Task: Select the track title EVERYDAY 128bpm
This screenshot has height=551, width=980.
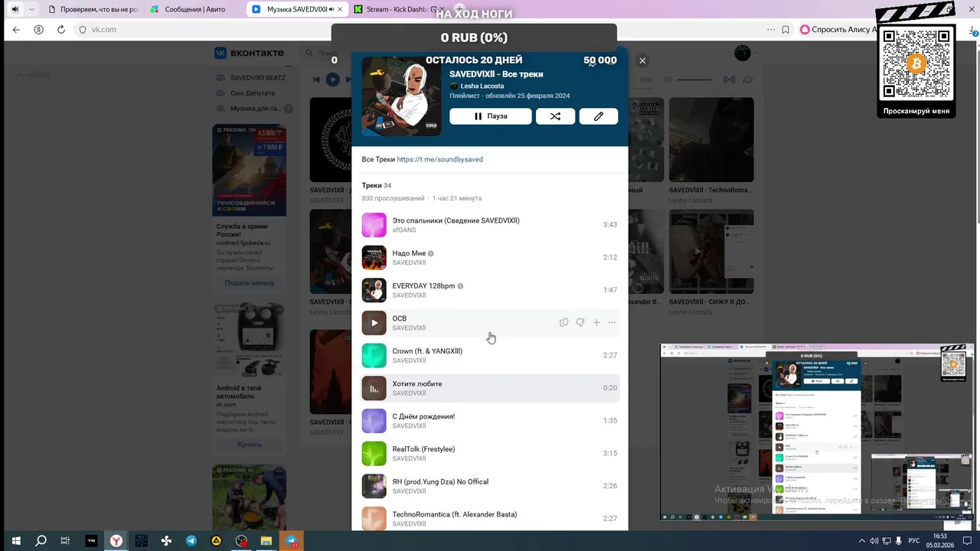Action: pyautogui.click(x=423, y=286)
